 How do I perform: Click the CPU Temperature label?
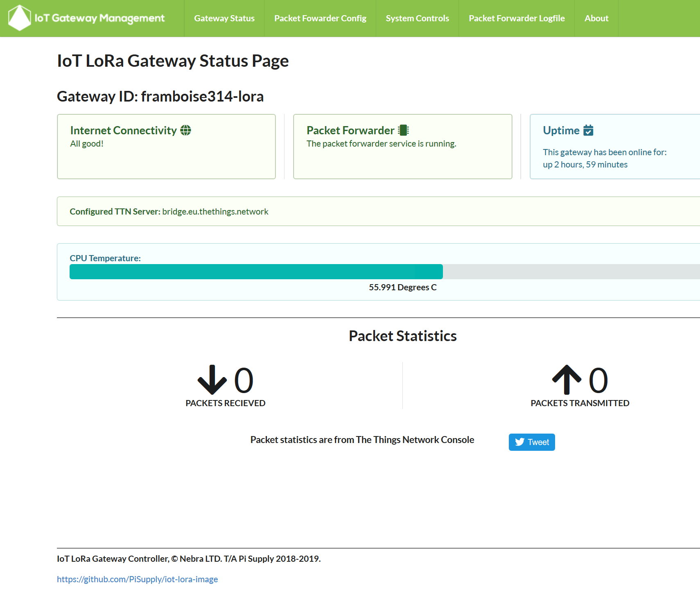tap(105, 258)
